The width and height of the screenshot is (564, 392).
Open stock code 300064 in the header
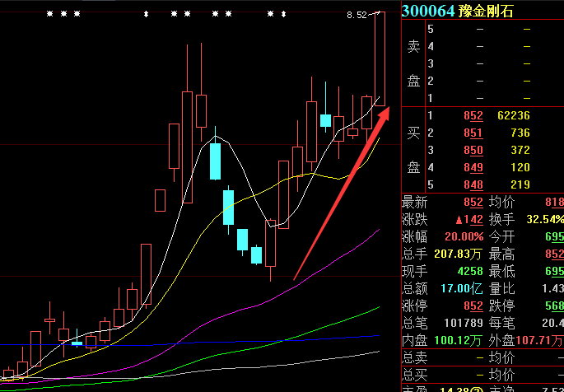pyautogui.click(x=428, y=10)
